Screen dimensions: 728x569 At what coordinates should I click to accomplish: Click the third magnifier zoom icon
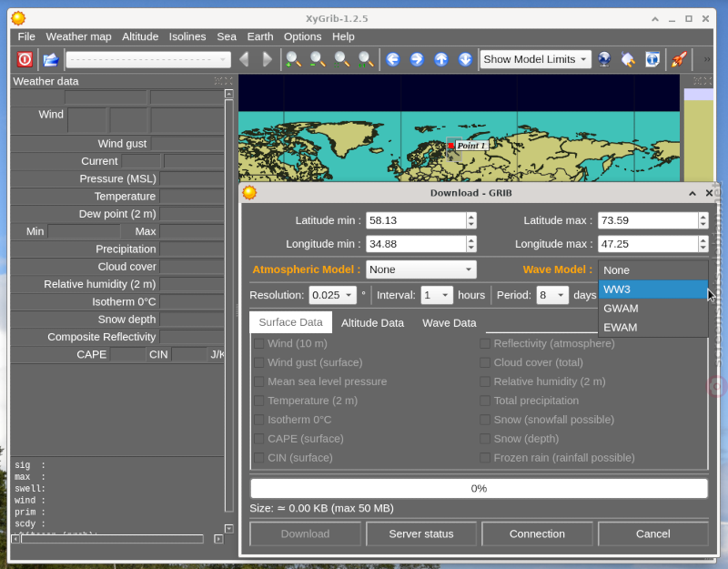click(x=342, y=59)
